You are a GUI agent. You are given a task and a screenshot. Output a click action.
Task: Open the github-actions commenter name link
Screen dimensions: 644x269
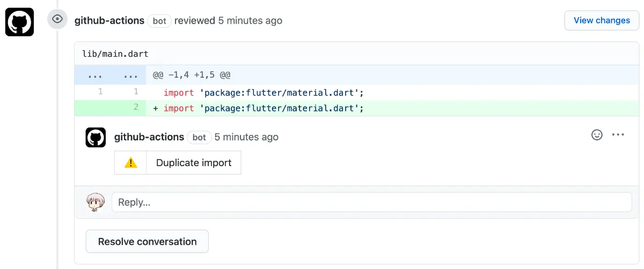pos(149,137)
